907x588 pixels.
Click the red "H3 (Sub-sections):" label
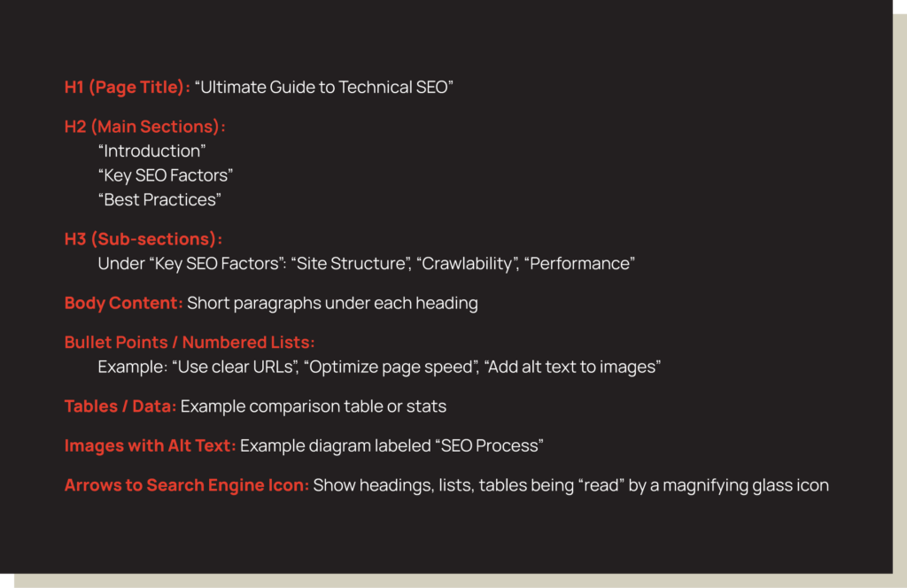pyautogui.click(x=143, y=239)
